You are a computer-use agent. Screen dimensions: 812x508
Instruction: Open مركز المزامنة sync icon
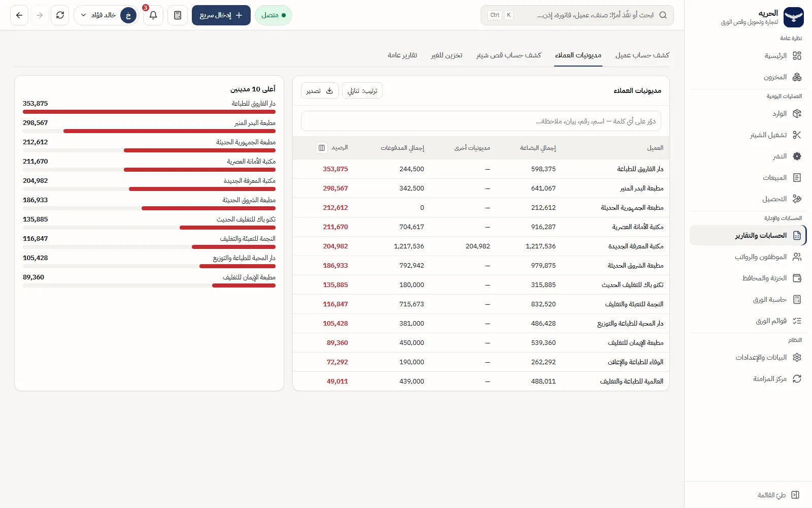coord(797,379)
